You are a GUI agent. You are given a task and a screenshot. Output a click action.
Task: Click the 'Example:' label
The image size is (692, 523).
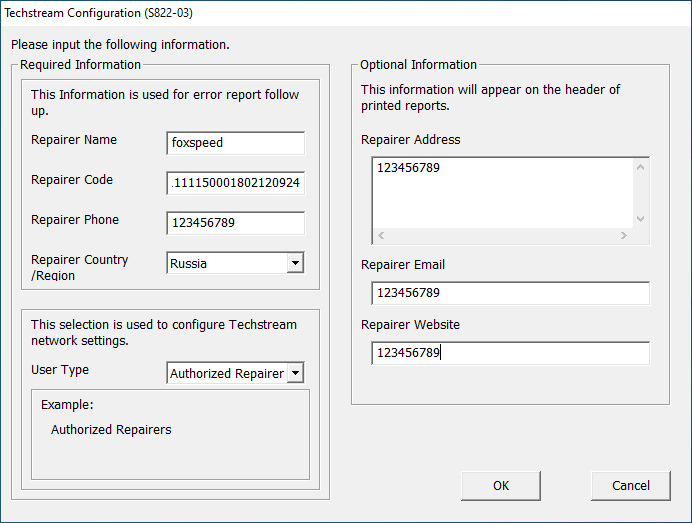[x=67, y=405]
